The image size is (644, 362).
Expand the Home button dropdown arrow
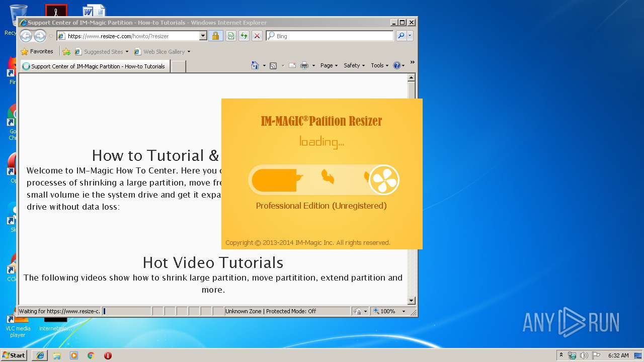coord(264,65)
